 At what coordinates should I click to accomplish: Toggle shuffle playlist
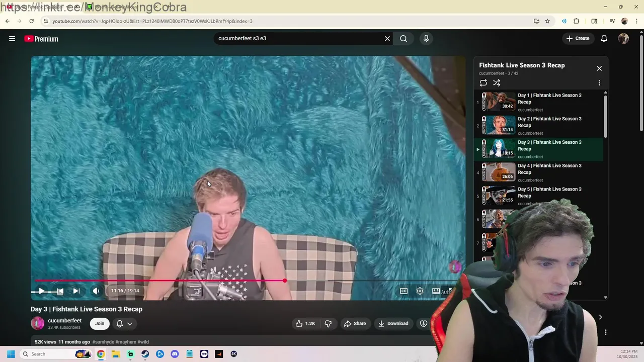click(497, 83)
